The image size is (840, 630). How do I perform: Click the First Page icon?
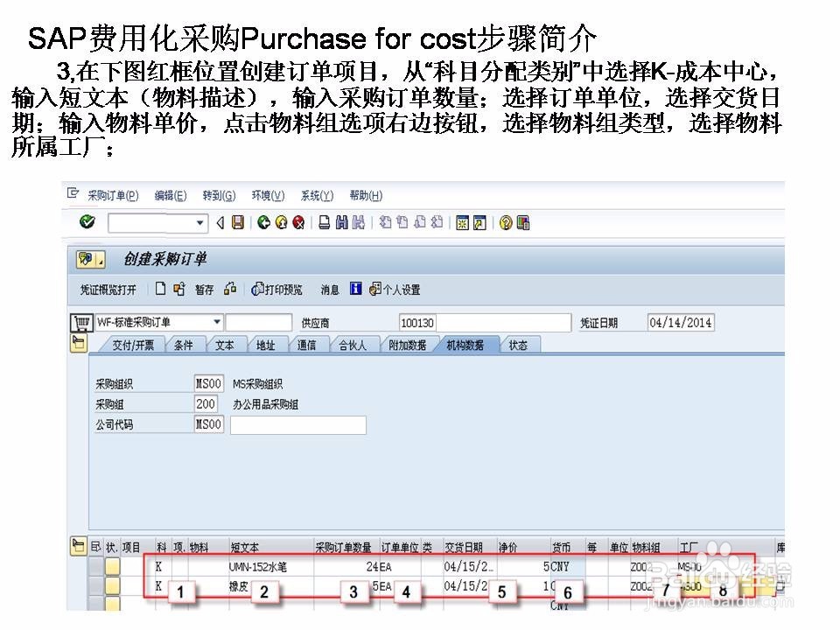pos(385,222)
